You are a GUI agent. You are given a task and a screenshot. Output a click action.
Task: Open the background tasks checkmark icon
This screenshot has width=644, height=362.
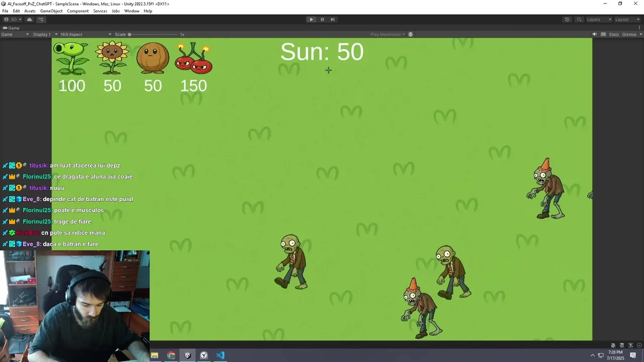click(639, 345)
